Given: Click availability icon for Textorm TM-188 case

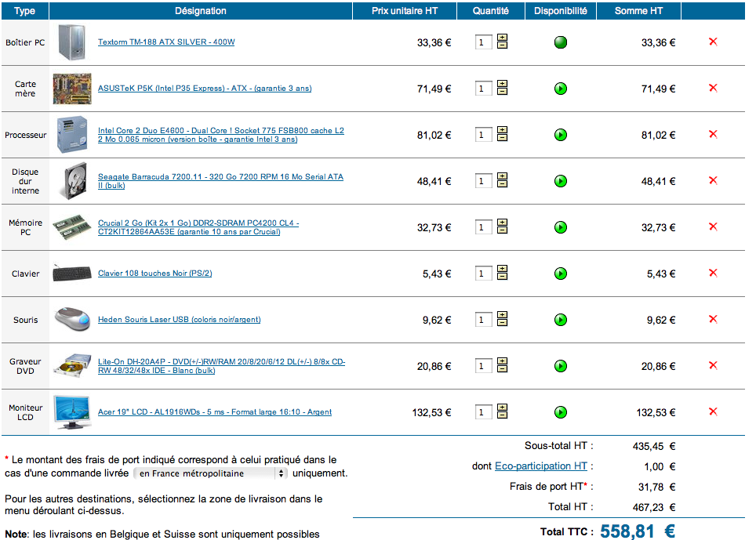Looking at the screenshot, I should point(560,42).
